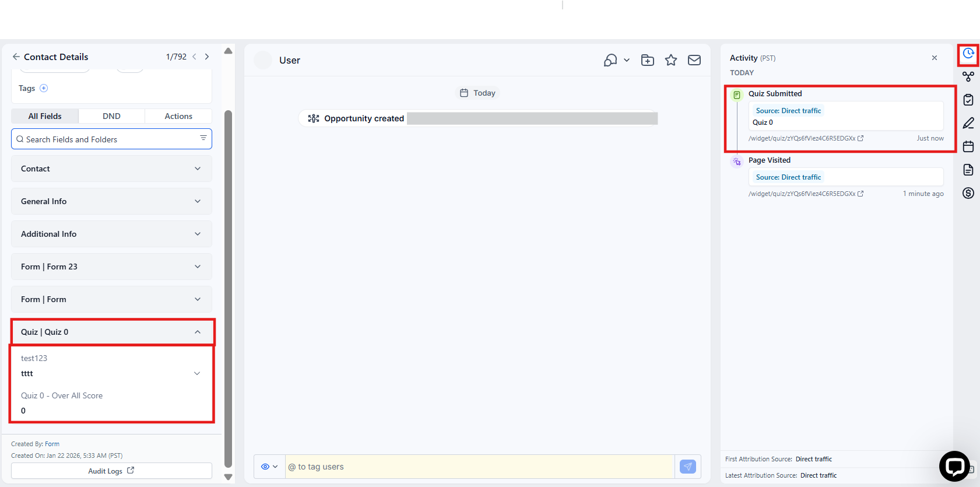Viewport: 980px width, 487px height.
Task: Close the Activity panel
Action: [935, 58]
